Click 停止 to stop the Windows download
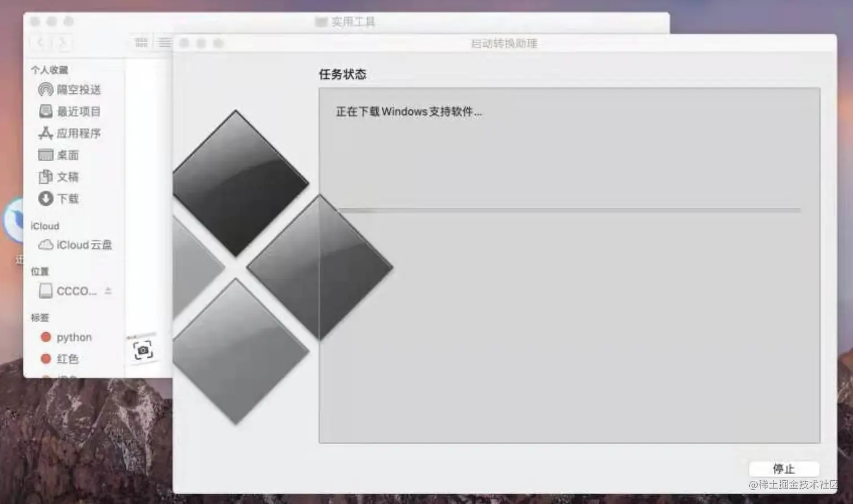Viewport: 853px width, 504px height. tap(784, 468)
